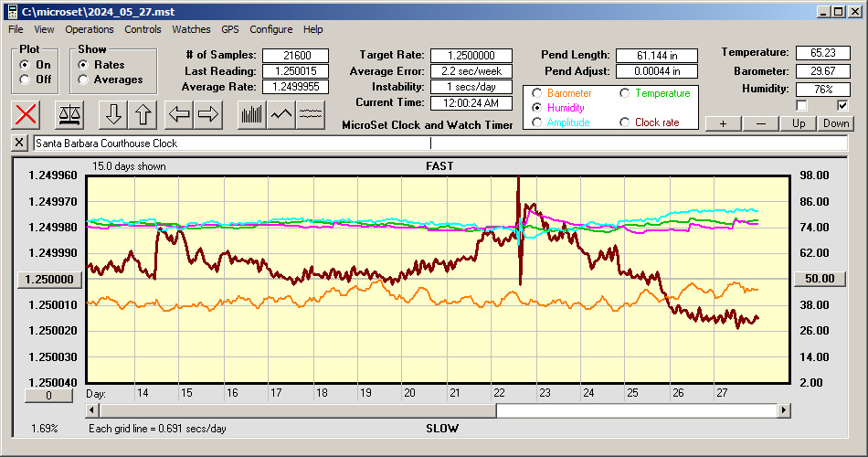The image size is (868, 457).
Task: Click the balance scale icon
Action: point(69,114)
